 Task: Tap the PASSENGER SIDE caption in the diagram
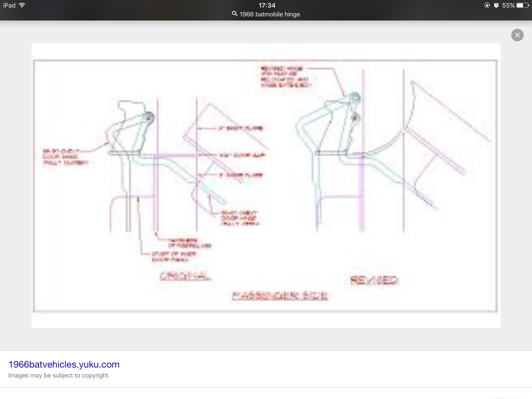[280, 296]
